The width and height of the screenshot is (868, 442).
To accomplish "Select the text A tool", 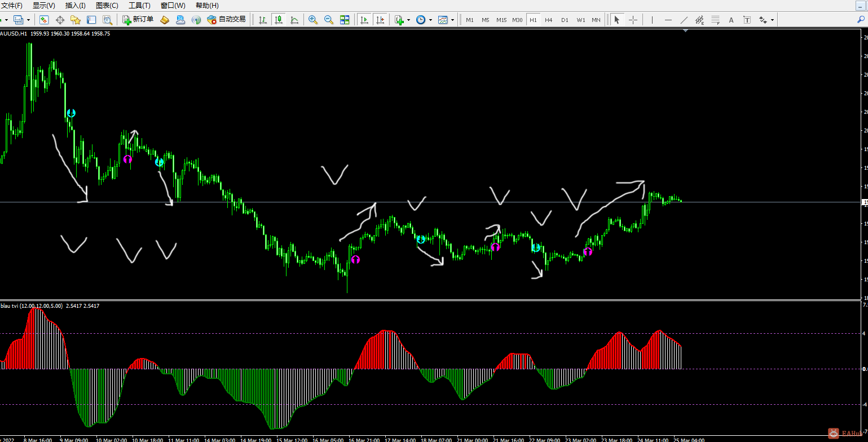I will coord(731,20).
